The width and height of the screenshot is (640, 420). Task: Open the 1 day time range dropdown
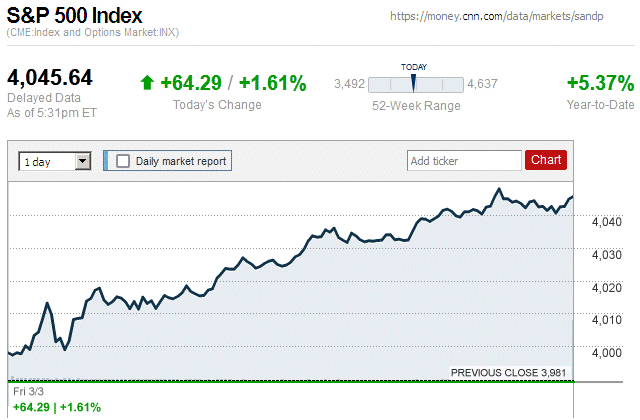pos(55,160)
